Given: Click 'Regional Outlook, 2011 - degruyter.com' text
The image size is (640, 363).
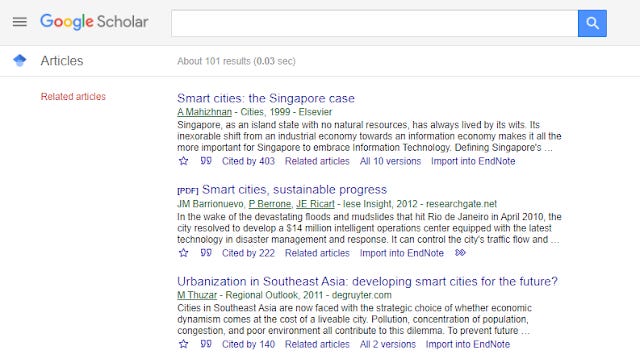Looking at the screenshot, I should click(x=309, y=295).
